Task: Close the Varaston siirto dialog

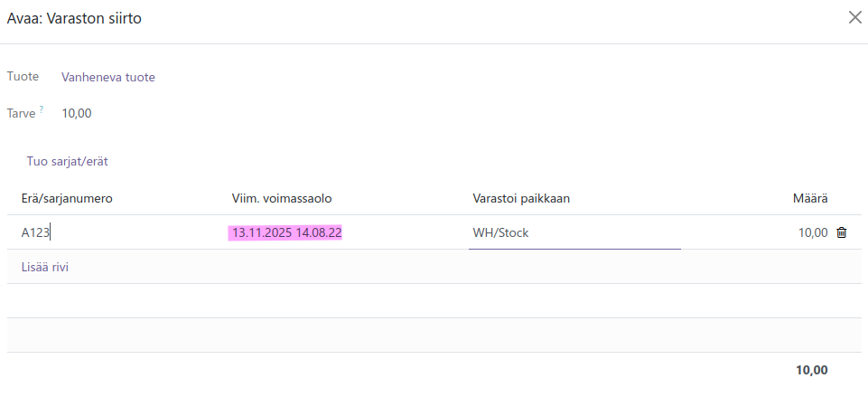Action: [x=854, y=17]
